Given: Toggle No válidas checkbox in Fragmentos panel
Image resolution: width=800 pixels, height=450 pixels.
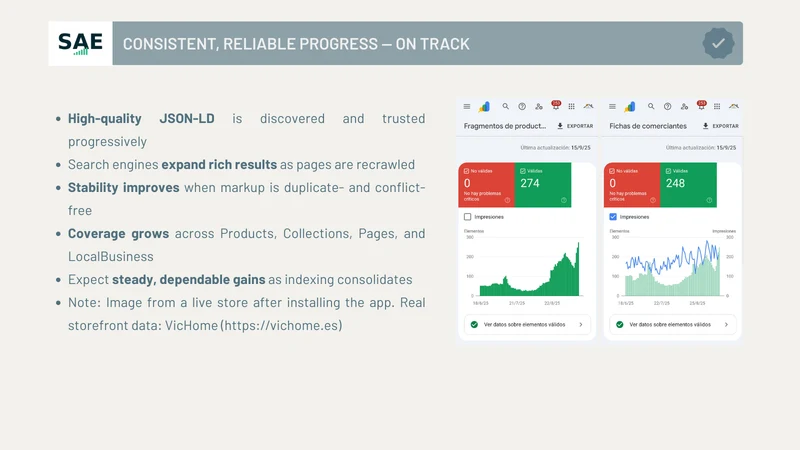Looking at the screenshot, I should point(466,171).
